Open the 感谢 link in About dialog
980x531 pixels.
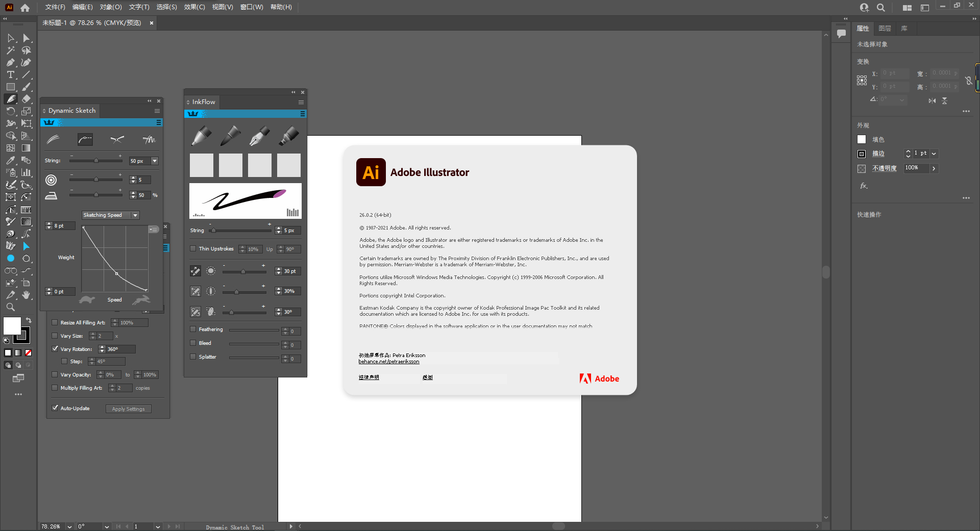[428, 377]
